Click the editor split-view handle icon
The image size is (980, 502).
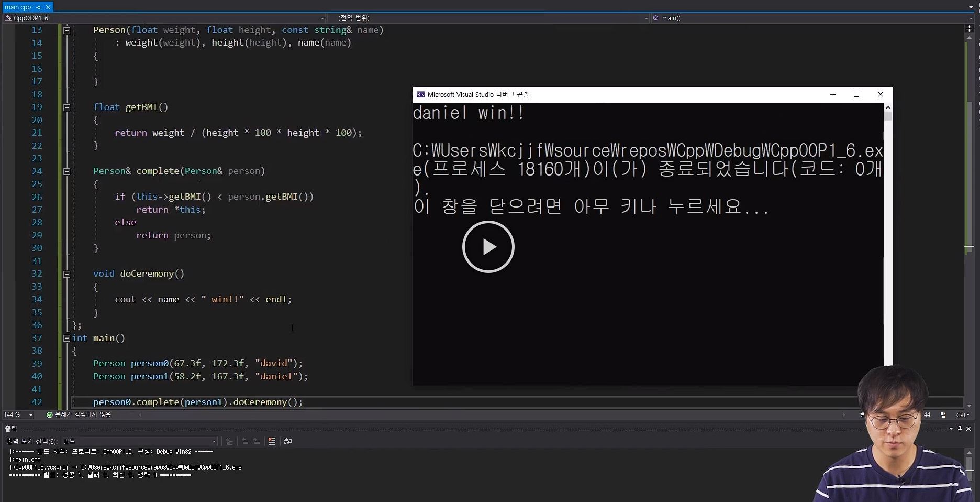click(969, 28)
